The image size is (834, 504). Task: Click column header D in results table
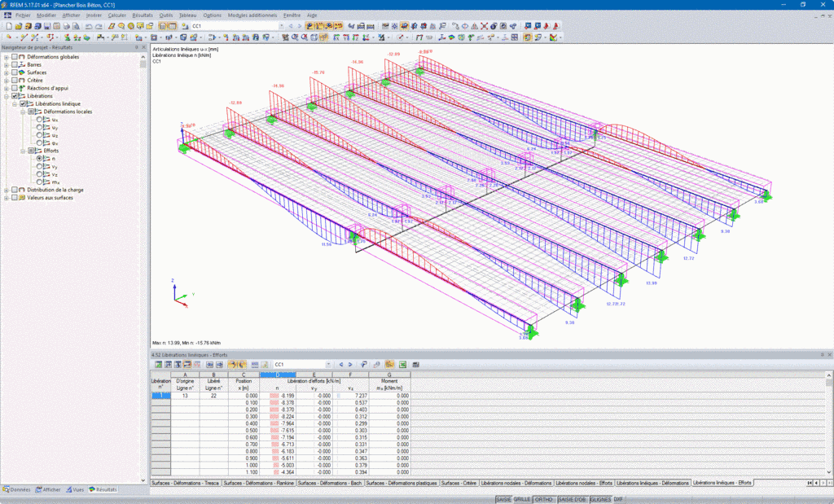point(277,375)
